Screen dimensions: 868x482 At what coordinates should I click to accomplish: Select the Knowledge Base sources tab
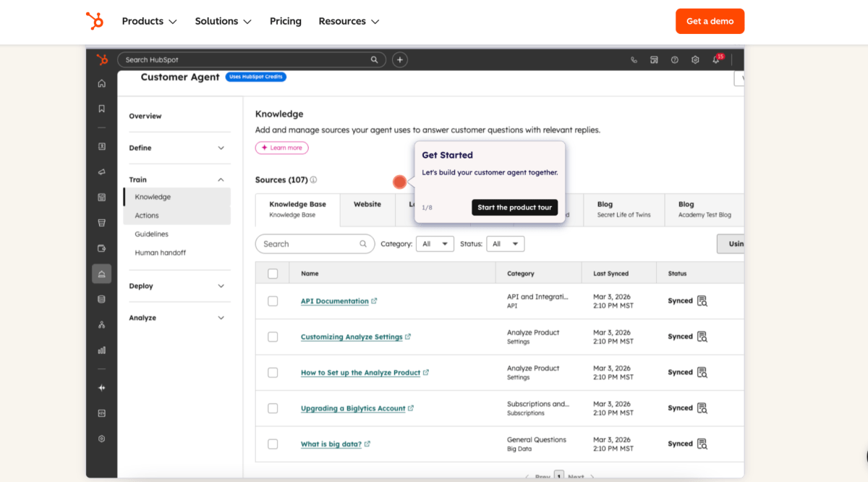click(x=298, y=209)
